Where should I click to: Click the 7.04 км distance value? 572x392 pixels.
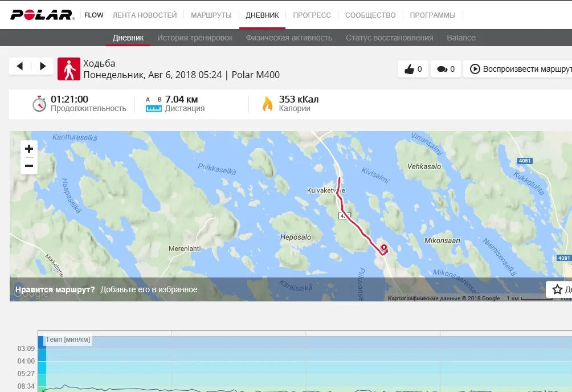(x=181, y=99)
